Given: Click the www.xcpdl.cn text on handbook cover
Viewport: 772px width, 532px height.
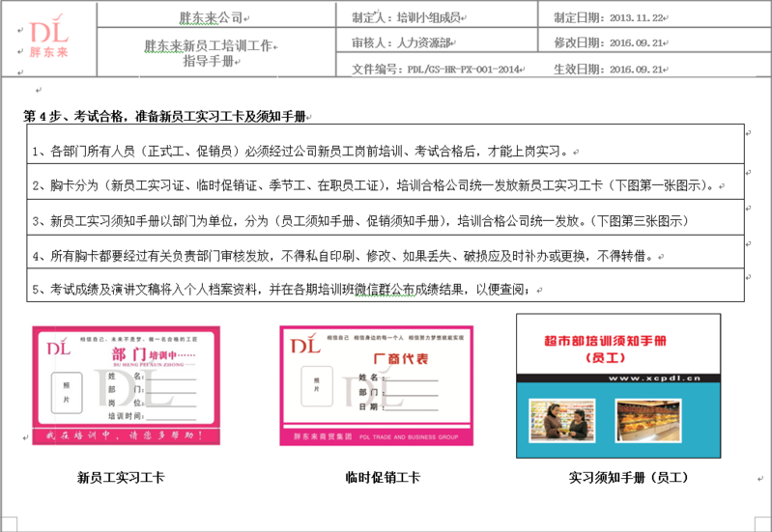Looking at the screenshot, I should pyautogui.click(x=655, y=378).
